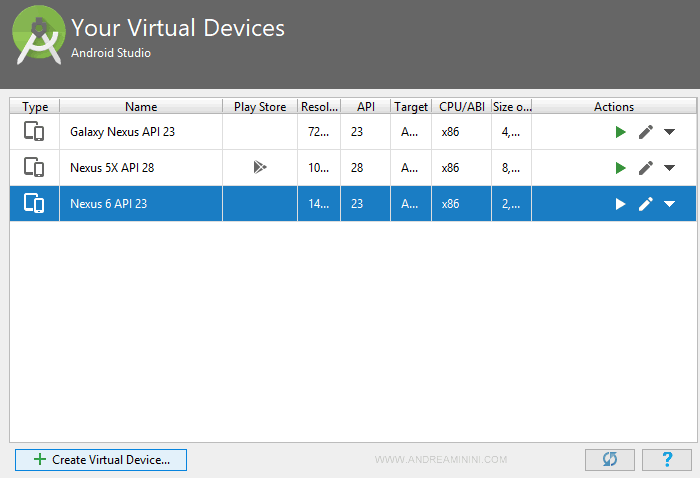Click size 8,... in Nexus 5X row
Screen dimensions: 700x479
pyautogui.click(x=511, y=168)
